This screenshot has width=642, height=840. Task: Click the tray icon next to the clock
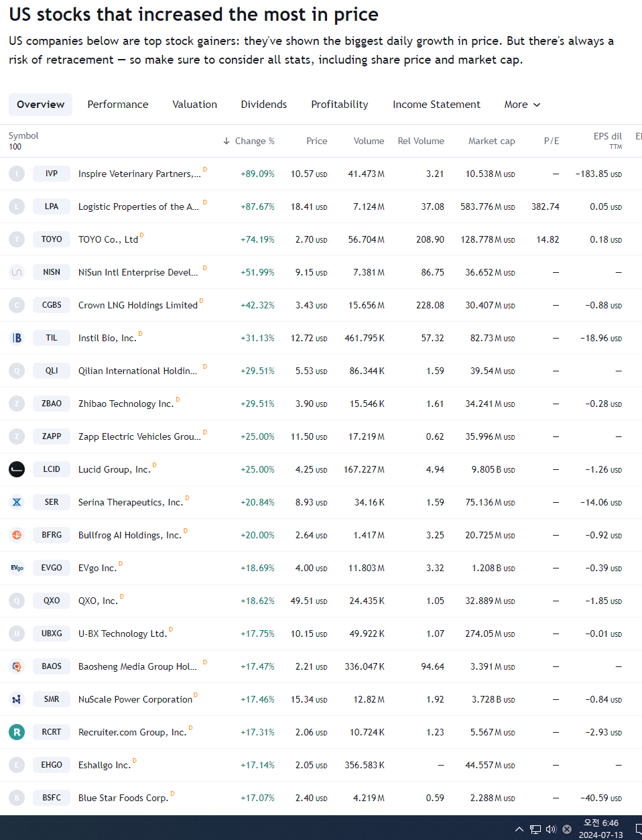coord(567,829)
